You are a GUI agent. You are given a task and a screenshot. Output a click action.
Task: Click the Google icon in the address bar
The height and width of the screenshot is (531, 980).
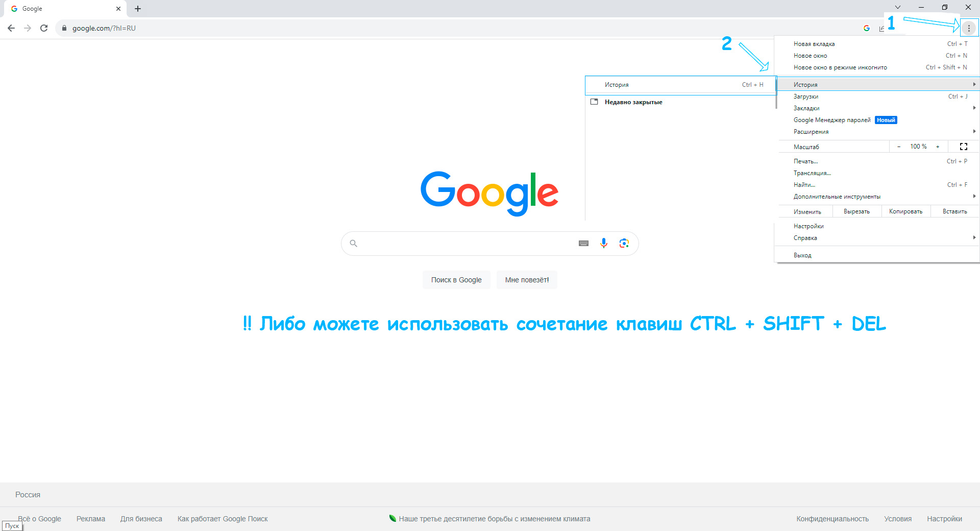coord(867,28)
